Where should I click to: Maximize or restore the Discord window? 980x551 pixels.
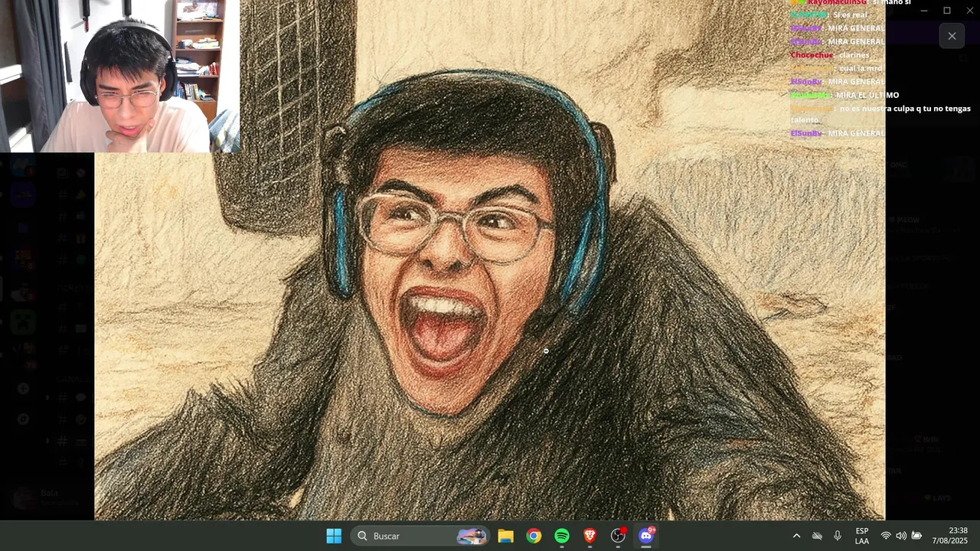click(947, 10)
